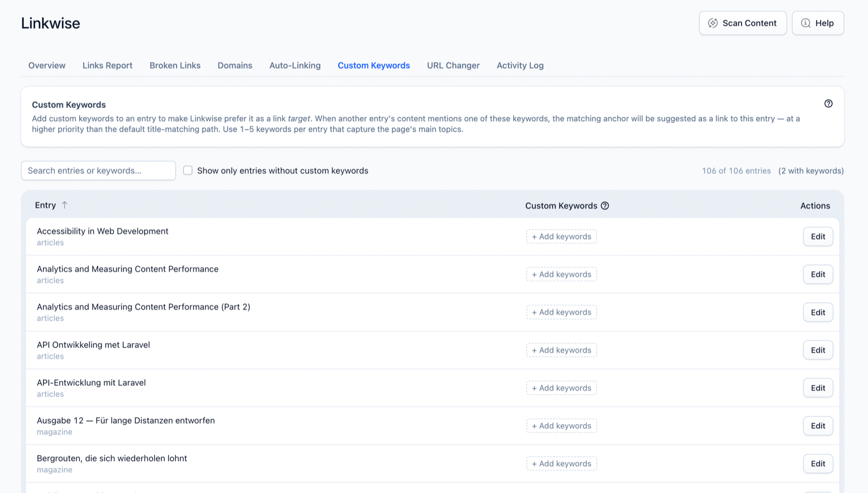
Task: Edit Ausgabe 12 magazine entry
Action: pos(818,426)
